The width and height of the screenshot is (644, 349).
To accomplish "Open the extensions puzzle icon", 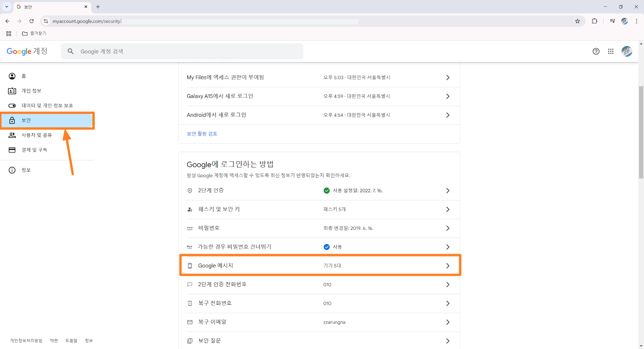I will coord(594,21).
